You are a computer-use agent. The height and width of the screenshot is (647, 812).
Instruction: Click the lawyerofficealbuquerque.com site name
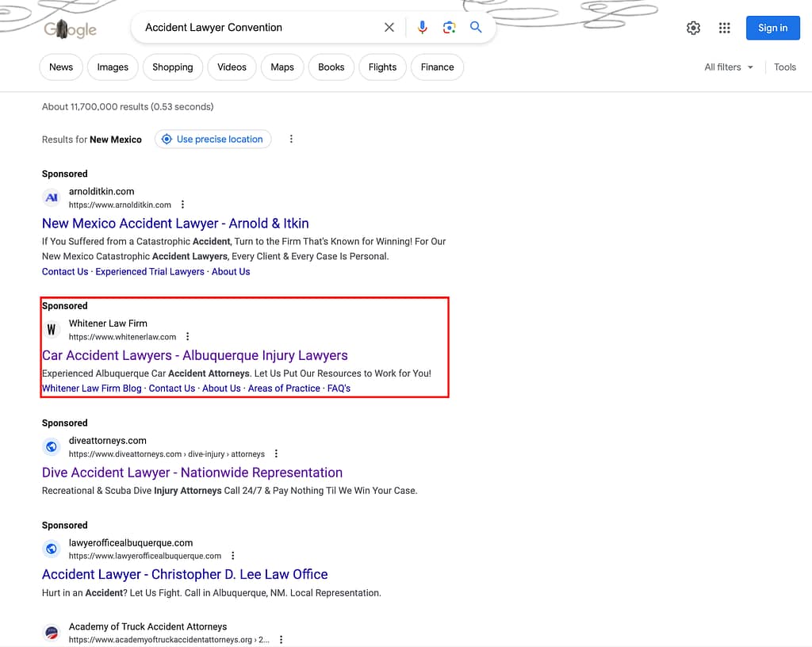pyautogui.click(x=131, y=542)
